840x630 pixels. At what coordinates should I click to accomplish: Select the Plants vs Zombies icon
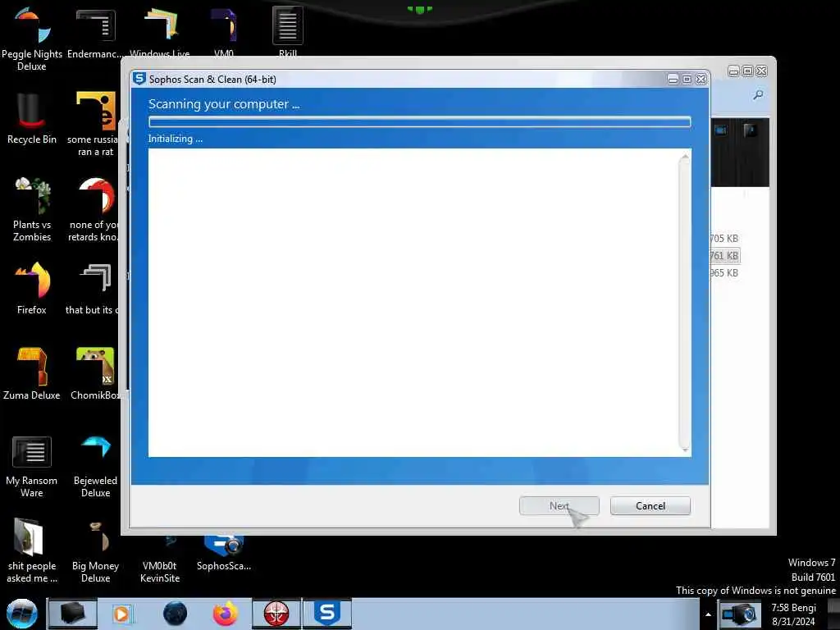pyautogui.click(x=32, y=210)
